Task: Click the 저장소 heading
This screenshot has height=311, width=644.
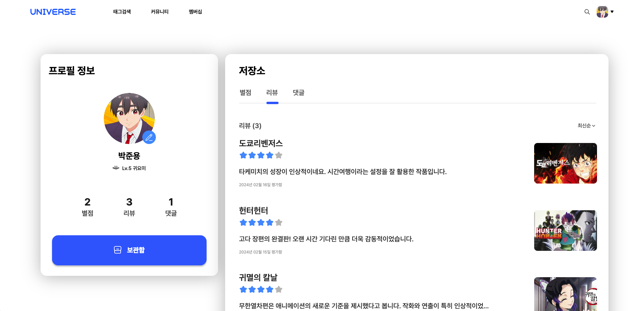Action: tap(252, 71)
